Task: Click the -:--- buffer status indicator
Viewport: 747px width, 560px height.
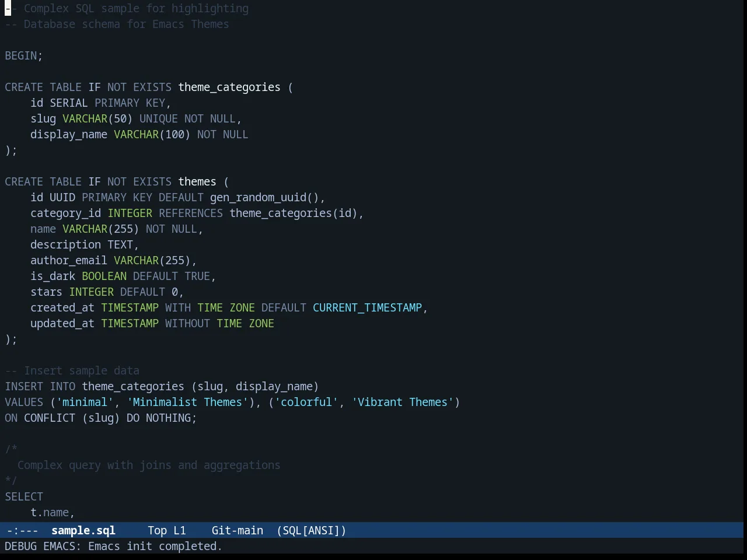Action: 22,530
